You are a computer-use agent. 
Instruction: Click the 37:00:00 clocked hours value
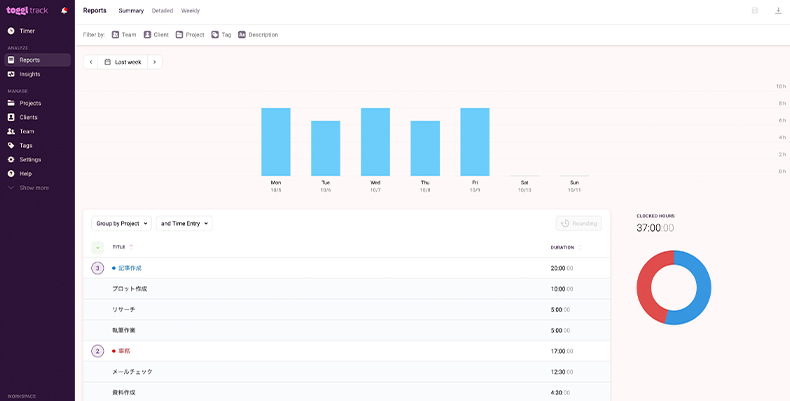point(655,228)
